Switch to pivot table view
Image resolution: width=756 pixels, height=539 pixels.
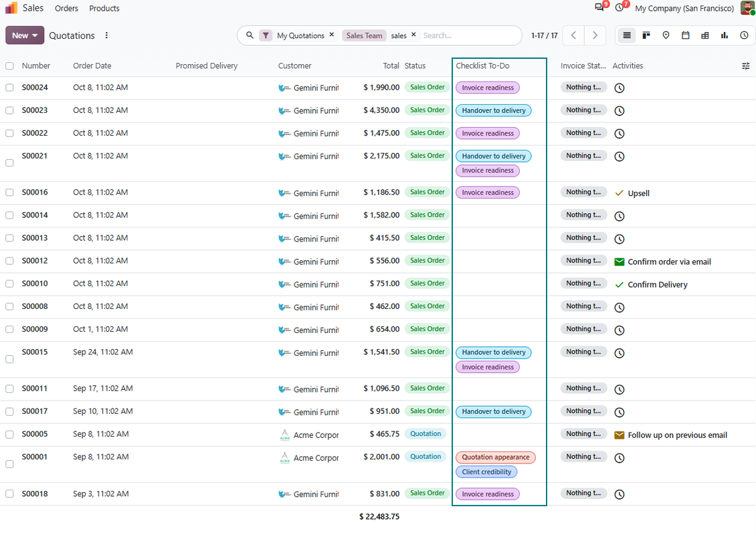705,35
